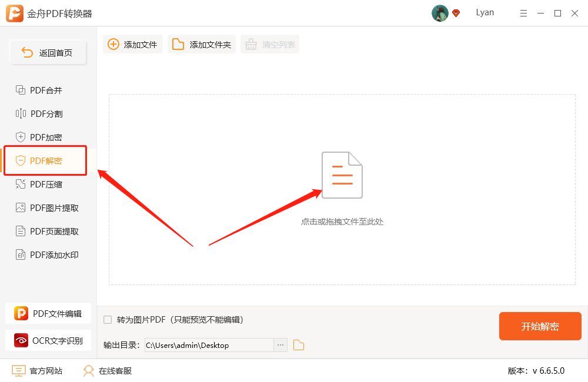The height and width of the screenshot is (382, 588).
Task: Return to home with 返回首页 button
Action: (48, 52)
